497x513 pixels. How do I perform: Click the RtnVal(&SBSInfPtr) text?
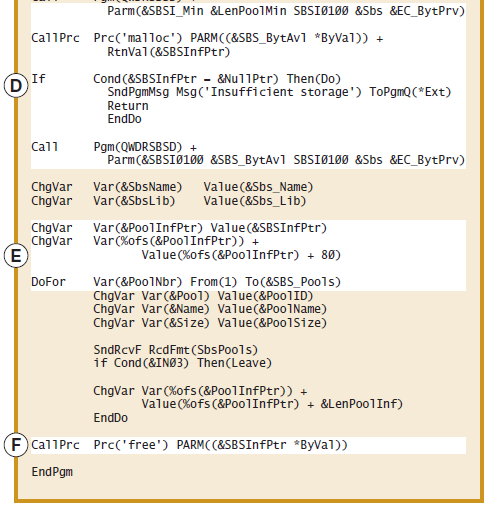(169, 52)
